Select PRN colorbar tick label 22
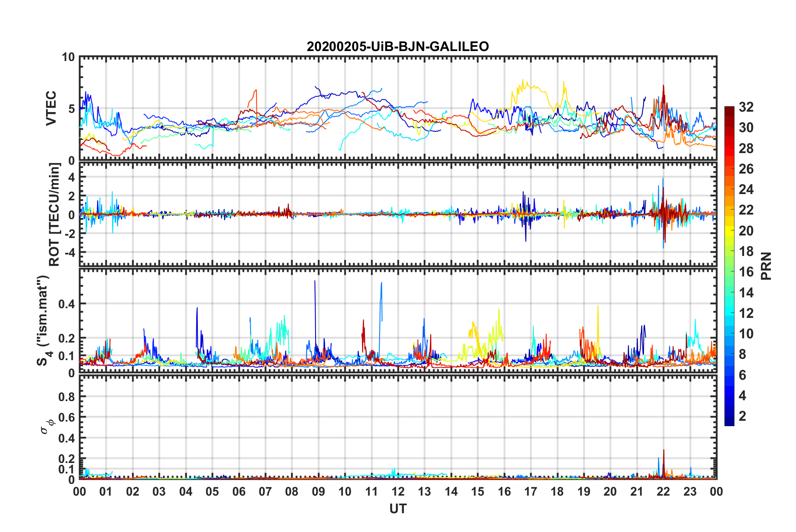The height and width of the screenshot is (532, 796). pos(746,210)
